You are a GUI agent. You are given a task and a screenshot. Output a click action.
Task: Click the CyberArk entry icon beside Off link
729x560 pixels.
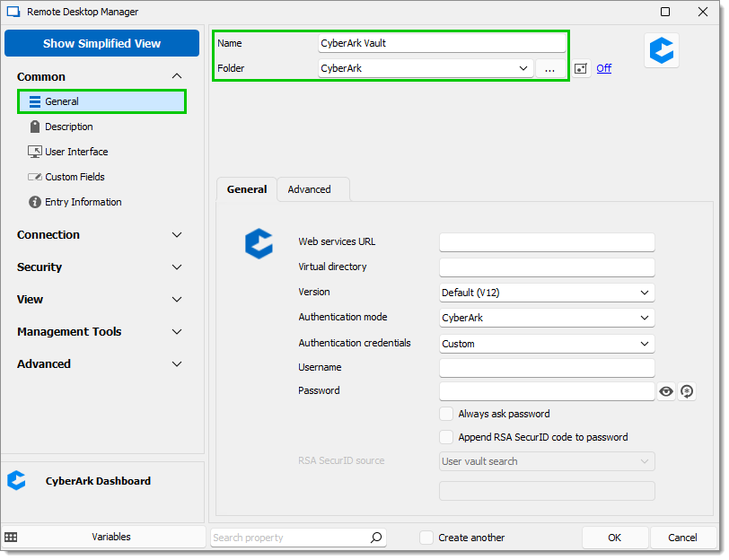pyautogui.click(x=661, y=50)
